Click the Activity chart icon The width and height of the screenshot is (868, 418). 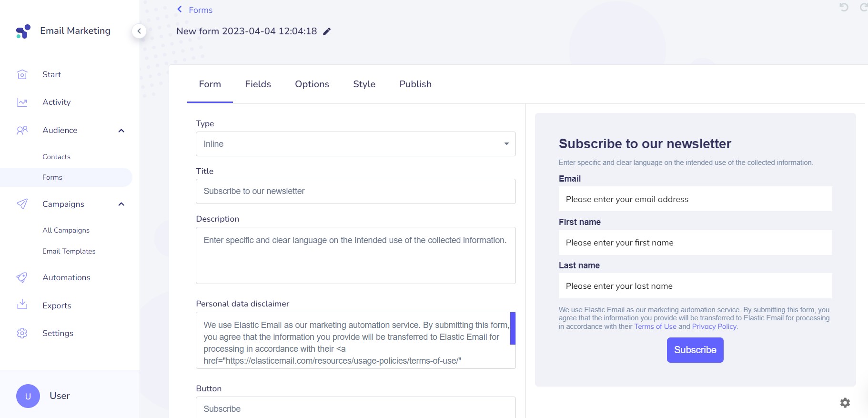click(22, 102)
